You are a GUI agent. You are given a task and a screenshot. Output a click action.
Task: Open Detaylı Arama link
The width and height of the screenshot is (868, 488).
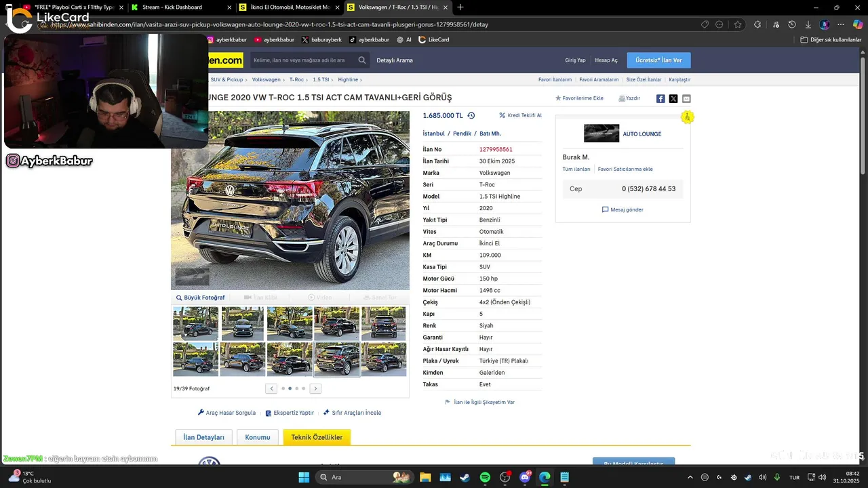395,60
